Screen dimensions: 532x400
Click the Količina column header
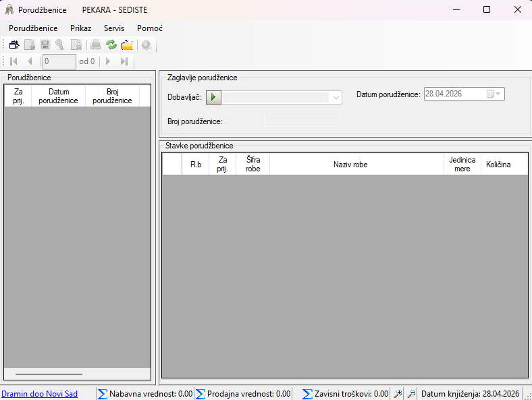[x=498, y=165]
